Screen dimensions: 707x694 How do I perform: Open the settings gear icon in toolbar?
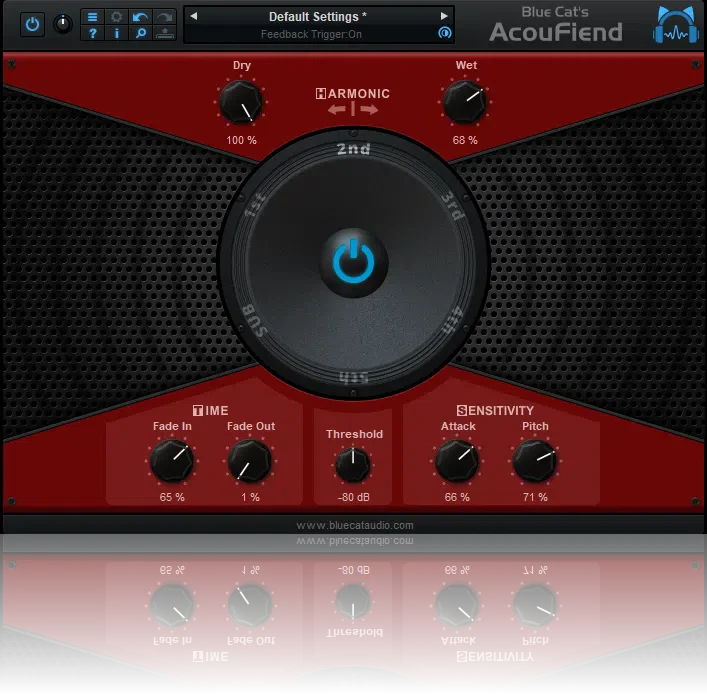click(x=116, y=17)
